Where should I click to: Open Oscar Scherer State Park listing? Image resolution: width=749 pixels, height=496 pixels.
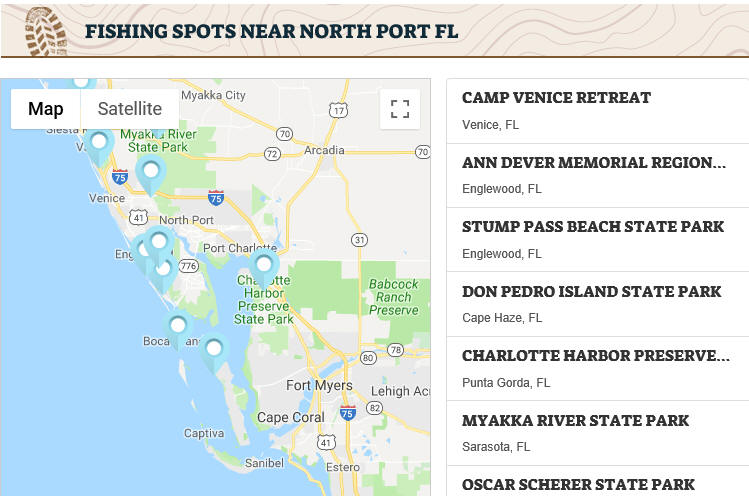(x=598, y=482)
